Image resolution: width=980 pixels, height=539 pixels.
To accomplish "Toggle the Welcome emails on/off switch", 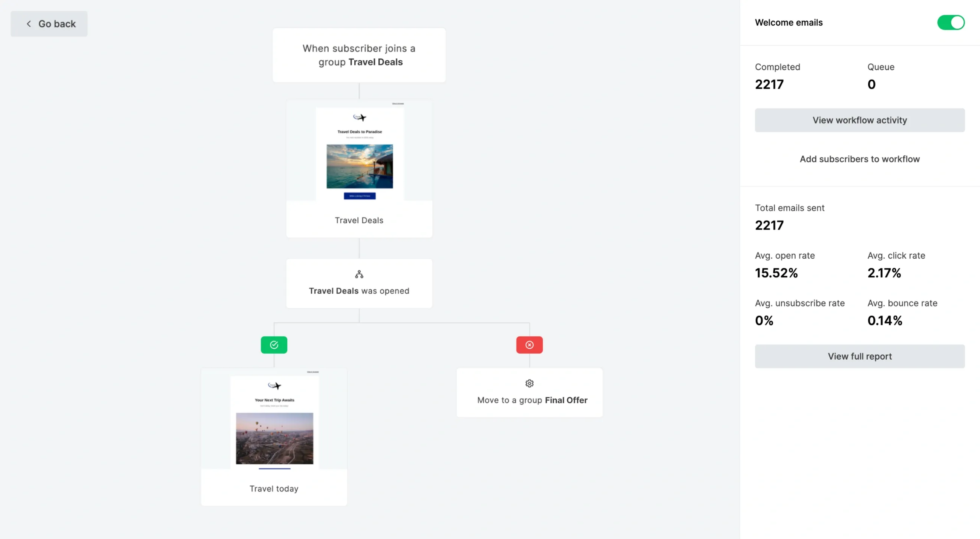I will (951, 22).
